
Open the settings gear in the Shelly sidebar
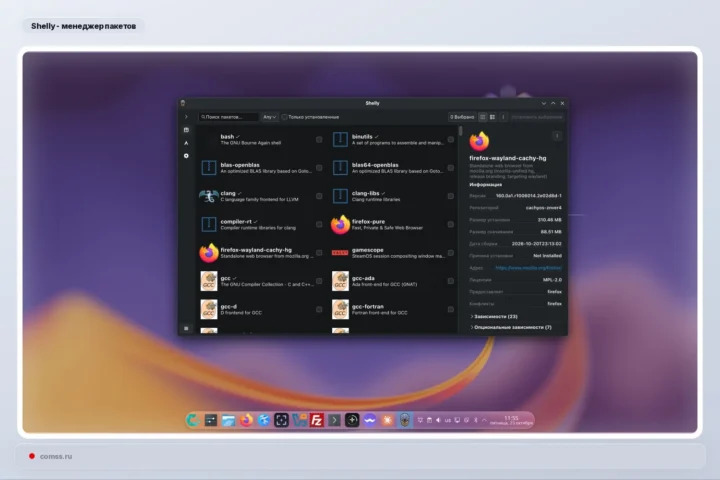point(186,156)
